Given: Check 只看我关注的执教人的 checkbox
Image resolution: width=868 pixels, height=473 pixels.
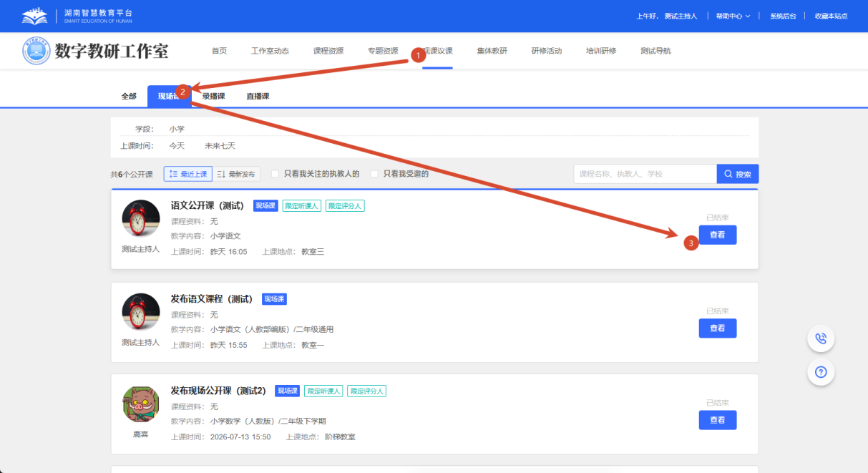Looking at the screenshot, I should (x=275, y=174).
